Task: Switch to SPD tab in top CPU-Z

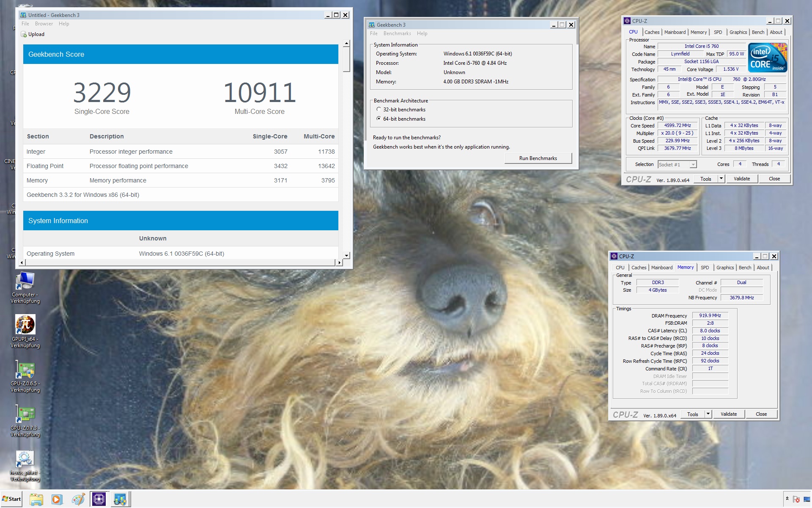Action: pyautogui.click(x=718, y=32)
